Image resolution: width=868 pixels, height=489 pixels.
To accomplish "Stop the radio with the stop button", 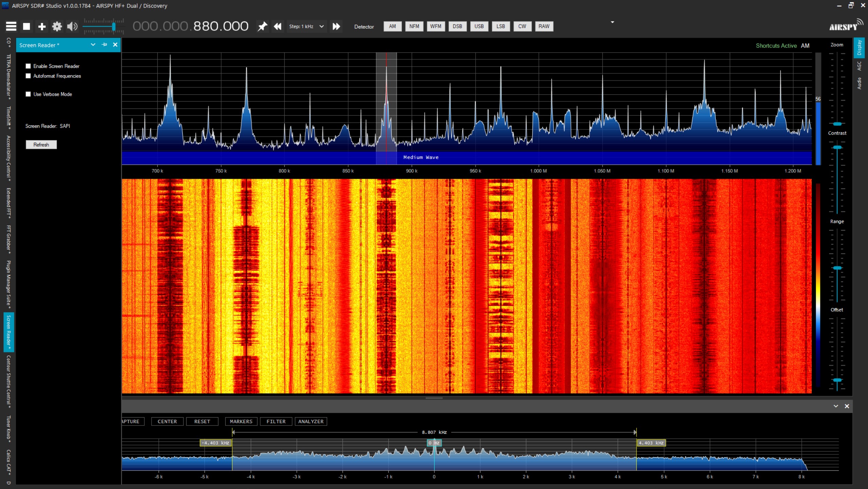I will [26, 26].
